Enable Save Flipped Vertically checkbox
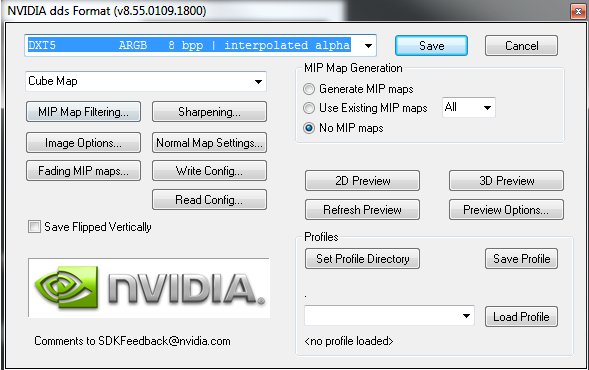 point(35,227)
